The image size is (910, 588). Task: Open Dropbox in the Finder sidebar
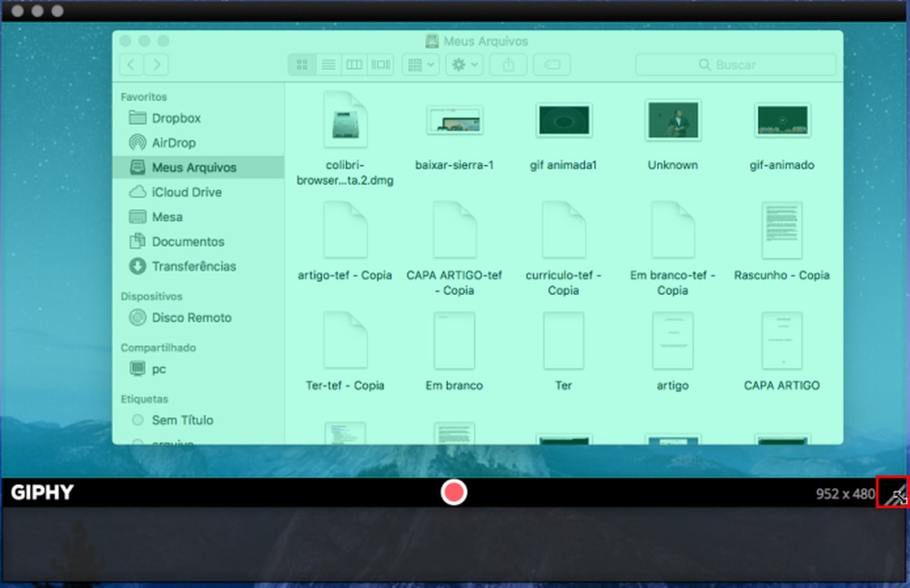[197, 117]
